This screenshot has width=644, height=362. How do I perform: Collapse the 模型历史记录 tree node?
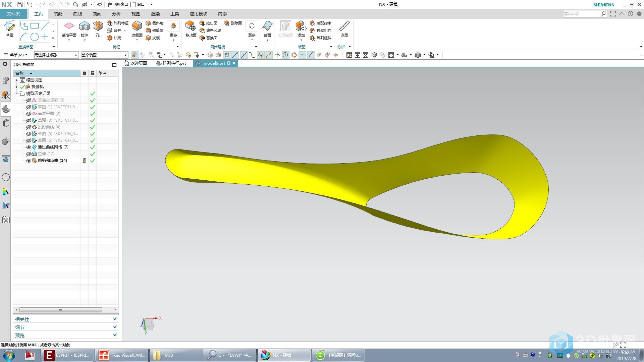pyautogui.click(x=16, y=94)
